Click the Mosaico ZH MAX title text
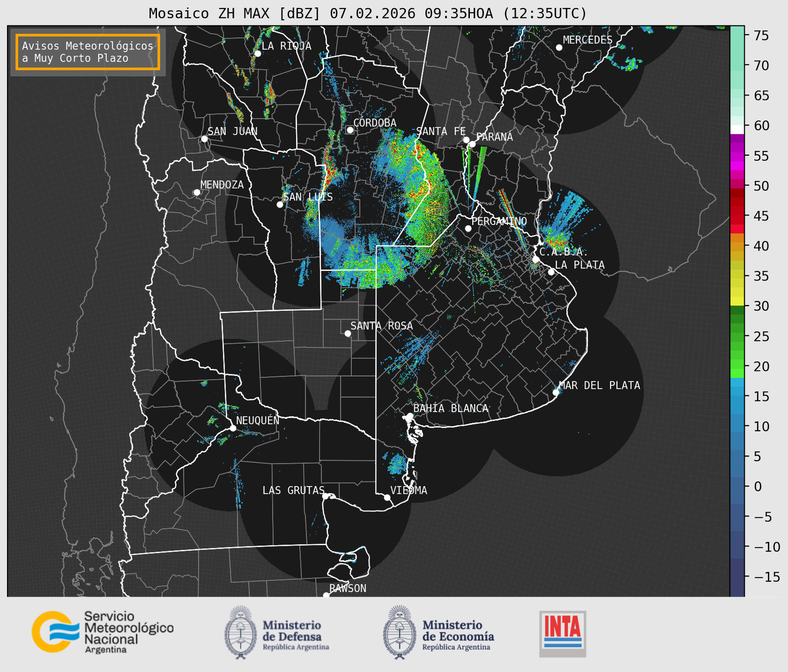This screenshot has height=672, width=788. tap(367, 13)
